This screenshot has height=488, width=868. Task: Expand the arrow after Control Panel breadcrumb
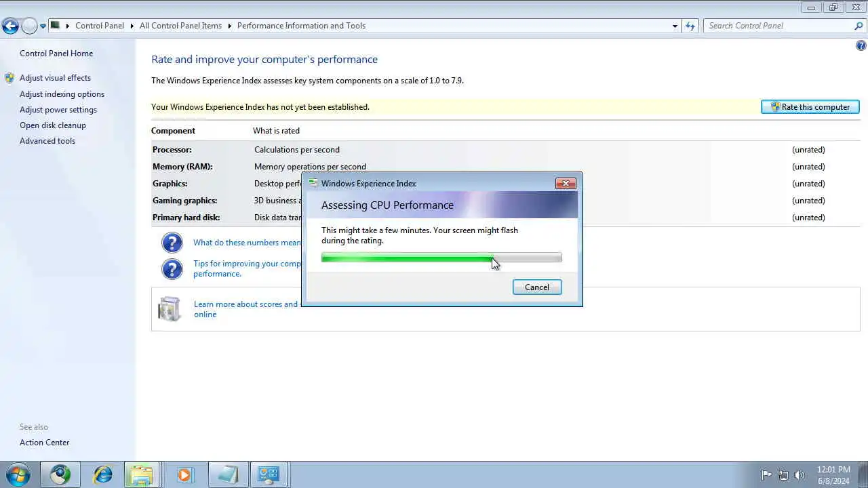(x=132, y=26)
